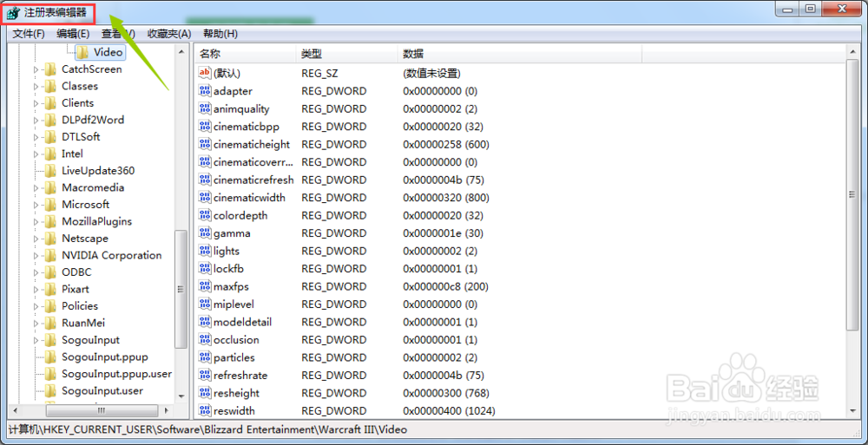Select the SogouInput.ppup key

(105, 357)
